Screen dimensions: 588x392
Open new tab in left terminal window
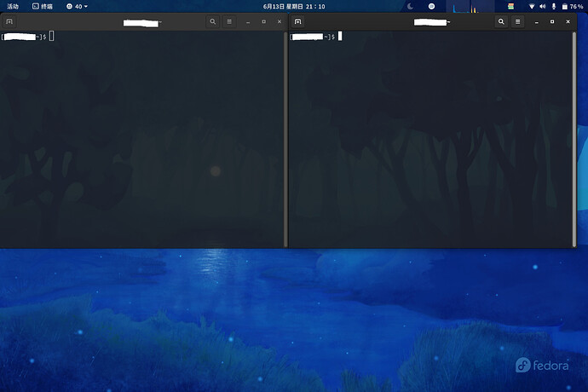click(x=9, y=22)
